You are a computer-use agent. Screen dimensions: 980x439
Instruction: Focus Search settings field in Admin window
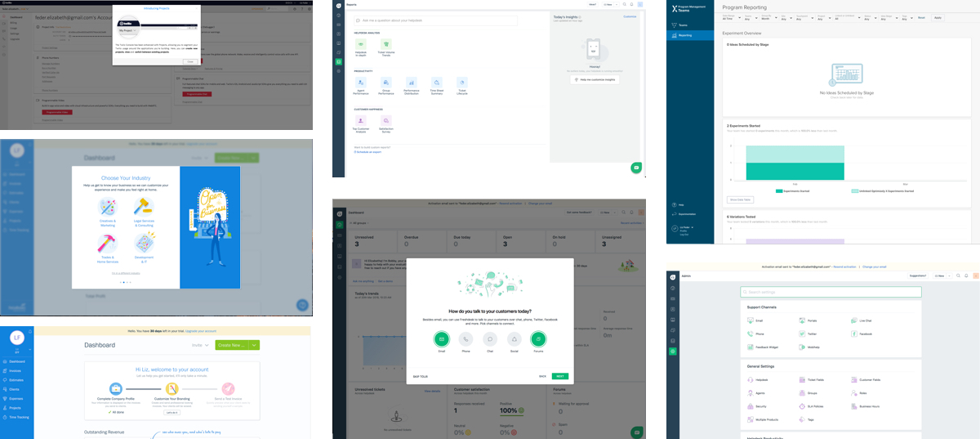coord(831,292)
